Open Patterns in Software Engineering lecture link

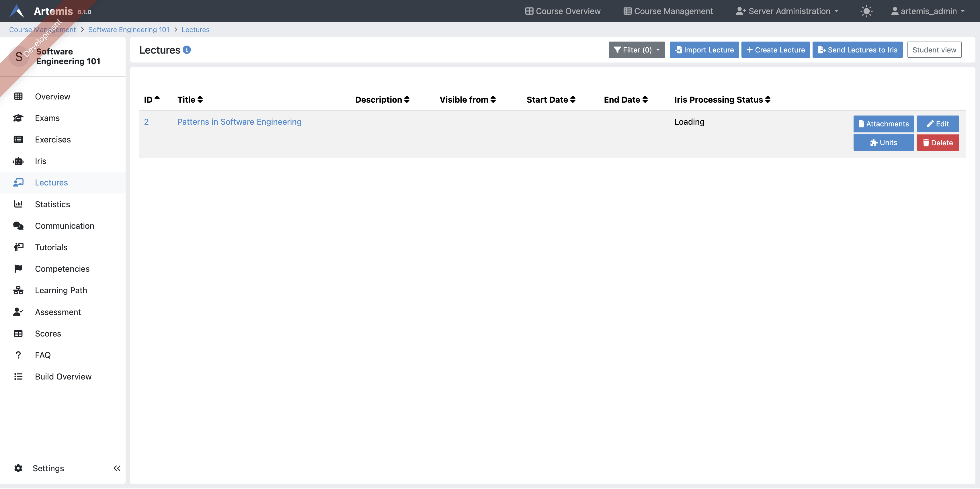pyautogui.click(x=239, y=122)
